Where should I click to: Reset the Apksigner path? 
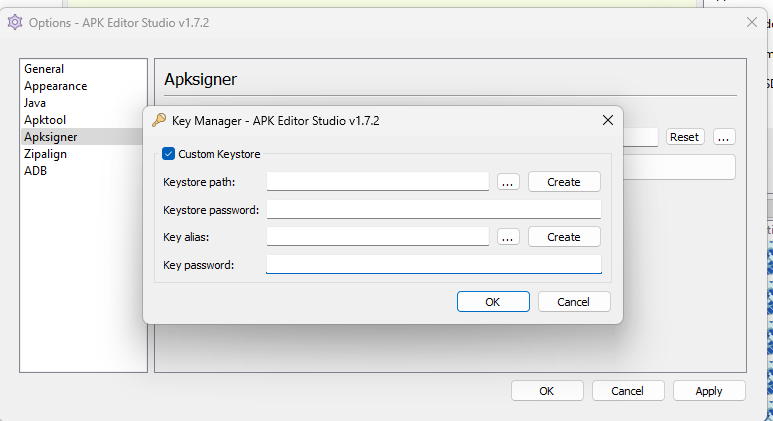coord(685,137)
